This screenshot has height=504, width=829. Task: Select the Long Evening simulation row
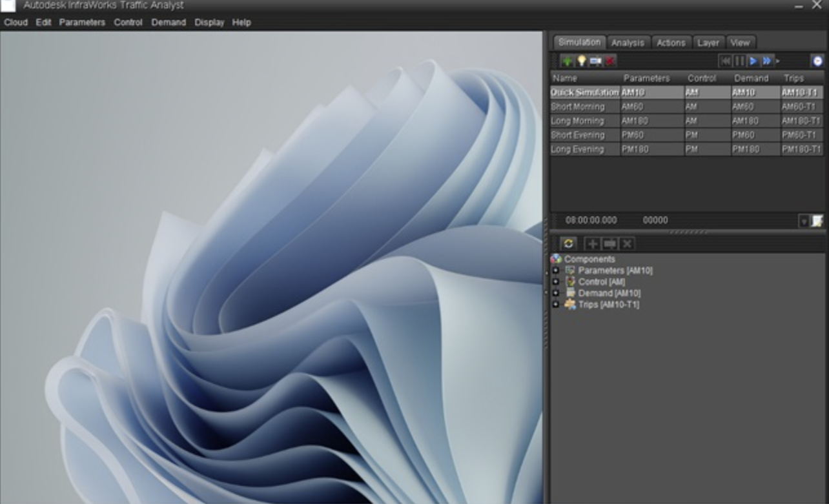coord(687,149)
